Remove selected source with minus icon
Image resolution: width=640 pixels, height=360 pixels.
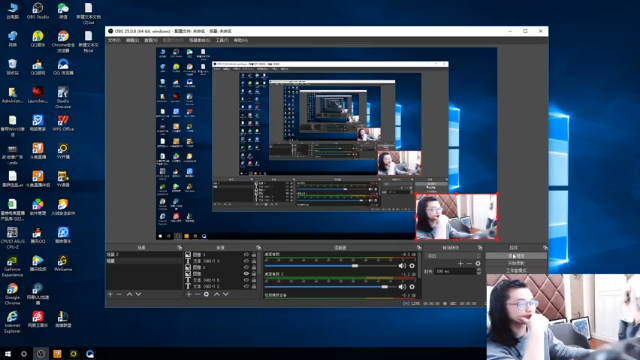tap(198, 294)
